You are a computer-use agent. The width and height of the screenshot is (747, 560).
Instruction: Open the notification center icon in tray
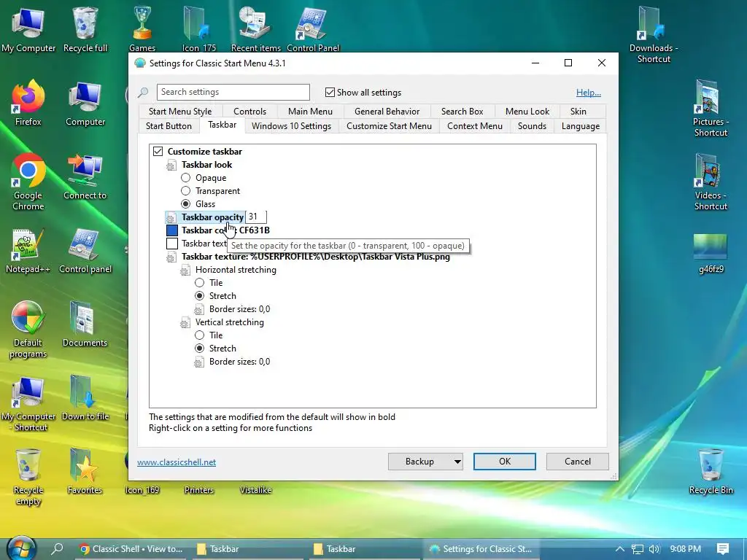723,549
